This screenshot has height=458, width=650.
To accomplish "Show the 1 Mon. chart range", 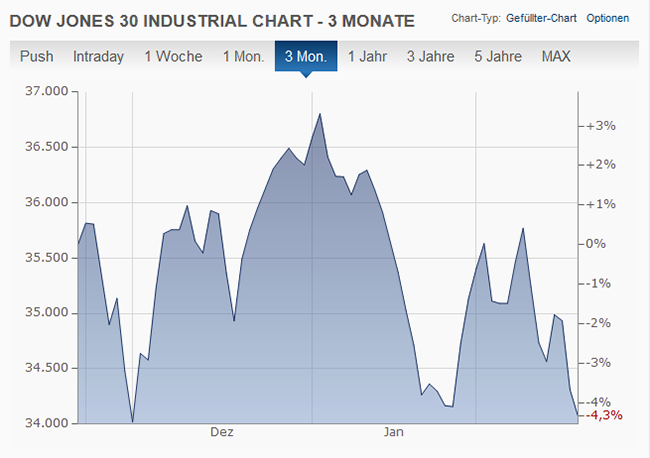I will click(243, 56).
